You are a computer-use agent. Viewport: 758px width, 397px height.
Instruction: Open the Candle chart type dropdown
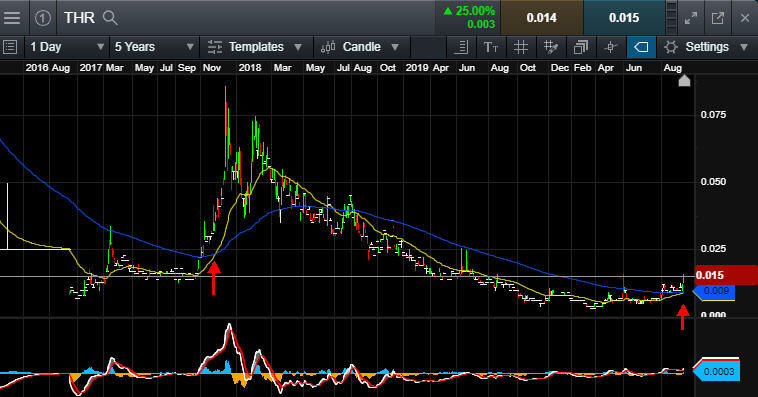pyautogui.click(x=362, y=47)
